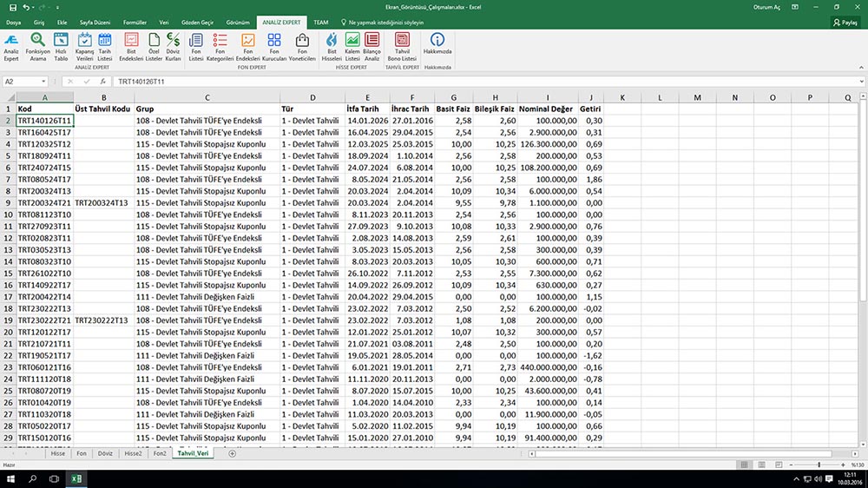This screenshot has width=868, height=488.
Task: Open the undo history dropdown arrow
Action: point(33,7)
